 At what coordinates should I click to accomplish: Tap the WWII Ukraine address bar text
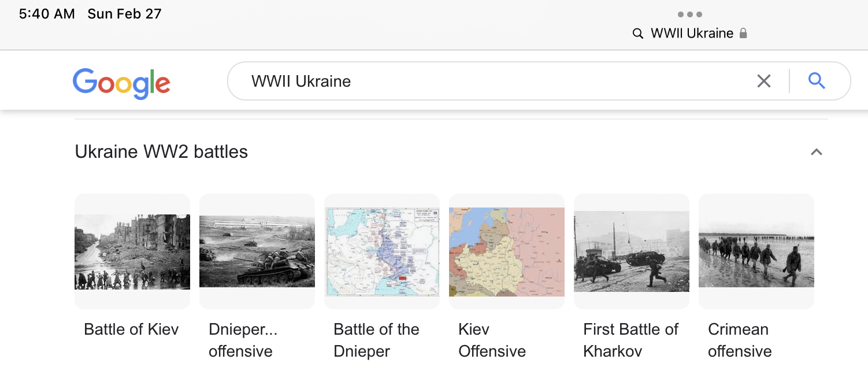(692, 34)
